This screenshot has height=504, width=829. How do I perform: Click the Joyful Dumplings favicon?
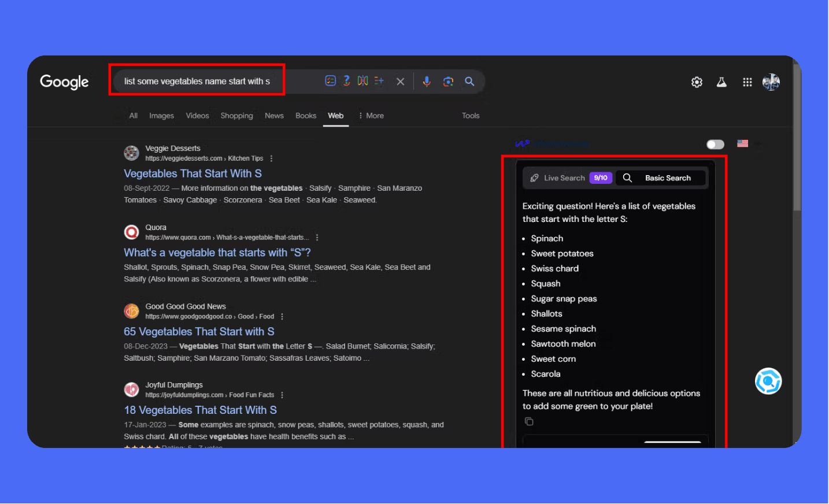click(x=131, y=390)
